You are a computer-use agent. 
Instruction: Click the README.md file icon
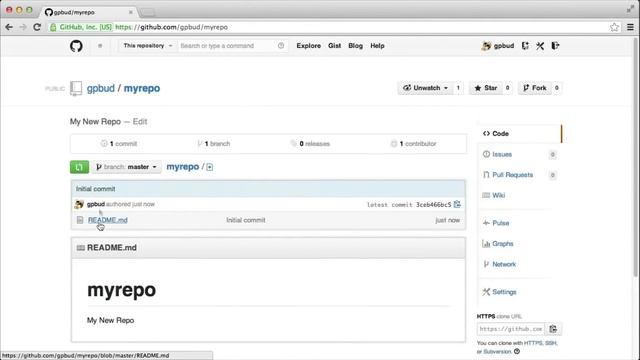[x=80, y=220]
